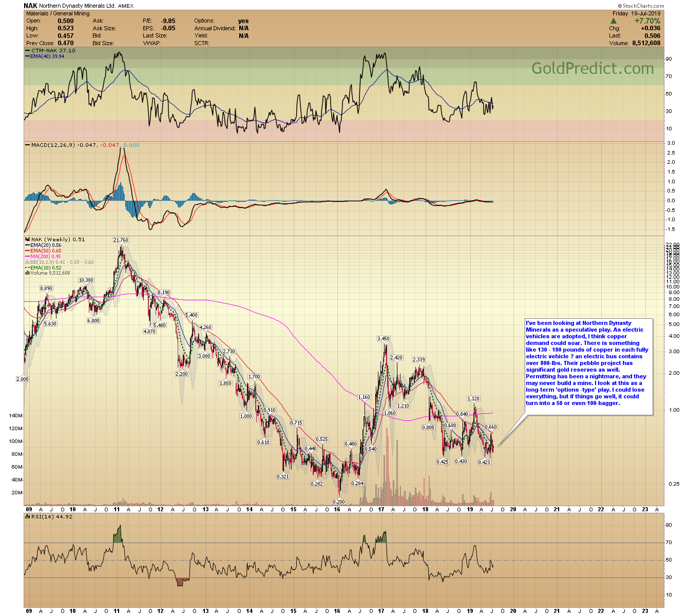The width and height of the screenshot is (688, 616).
Task: Click the Chg value +0.036
Action: pyautogui.click(x=651, y=28)
